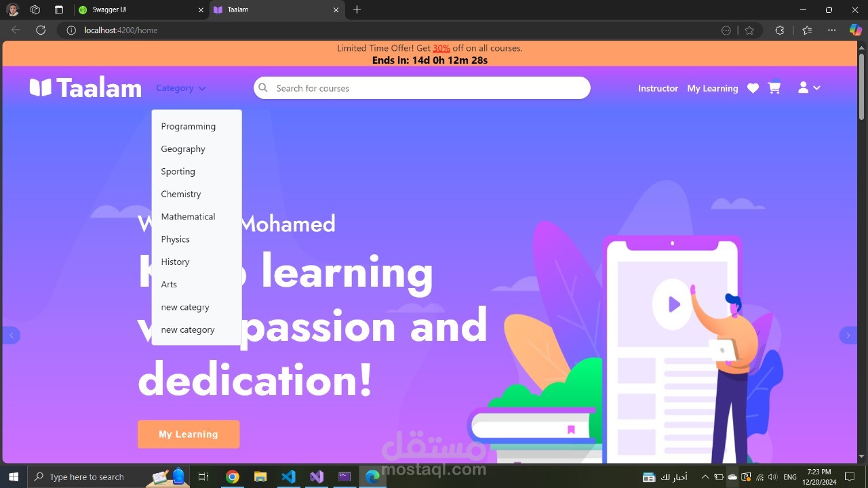This screenshot has height=488, width=868.
Task: Open Visual Studio Code from taskbar
Action: (x=288, y=476)
